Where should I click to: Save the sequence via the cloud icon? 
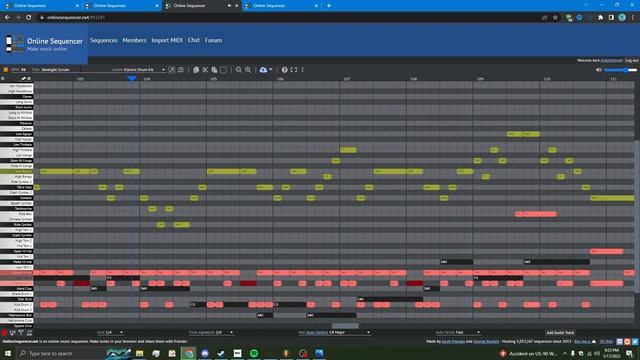tap(263, 70)
